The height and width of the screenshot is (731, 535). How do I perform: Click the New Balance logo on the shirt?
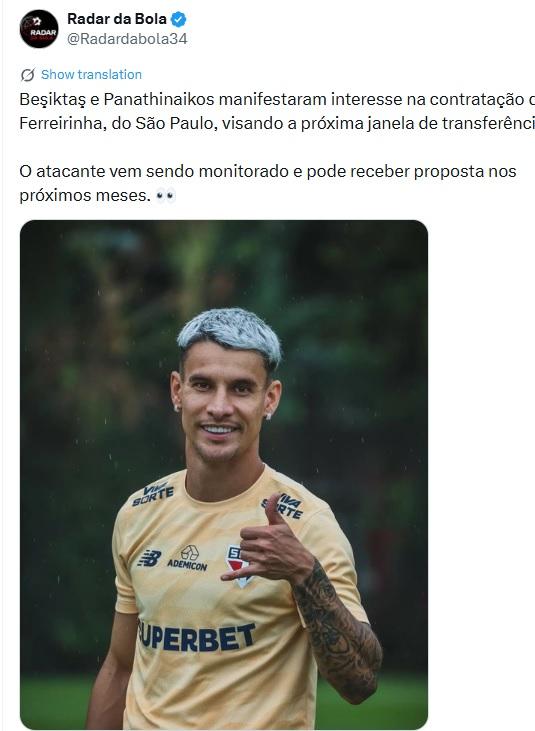pos(149,558)
